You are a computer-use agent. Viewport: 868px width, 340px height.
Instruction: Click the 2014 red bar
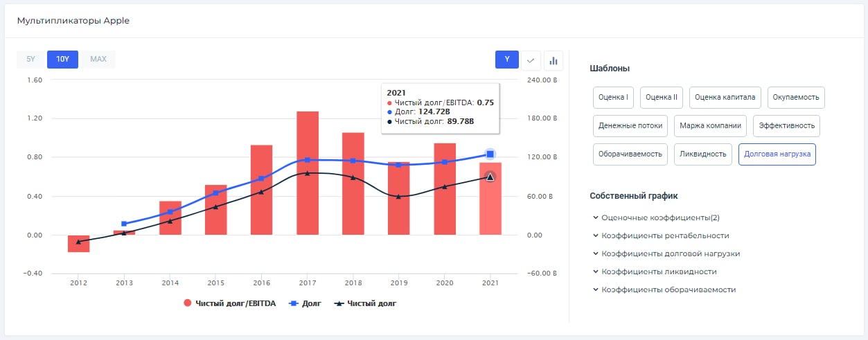170,218
